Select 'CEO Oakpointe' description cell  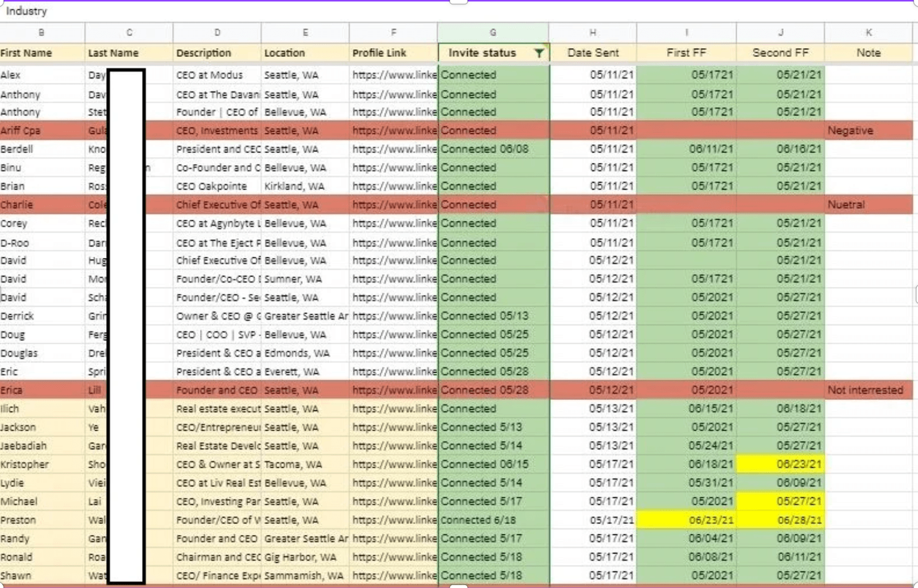(217, 186)
